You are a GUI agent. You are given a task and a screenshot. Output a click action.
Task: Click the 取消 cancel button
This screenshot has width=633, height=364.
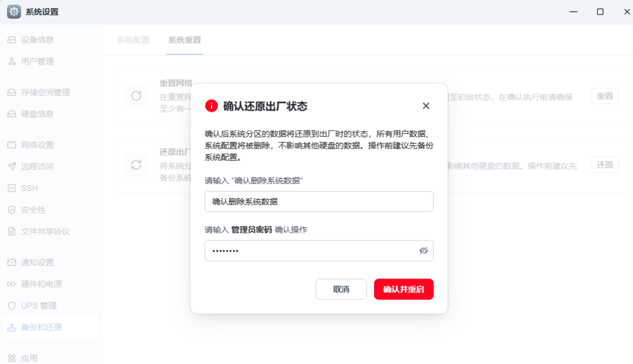click(x=341, y=289)
